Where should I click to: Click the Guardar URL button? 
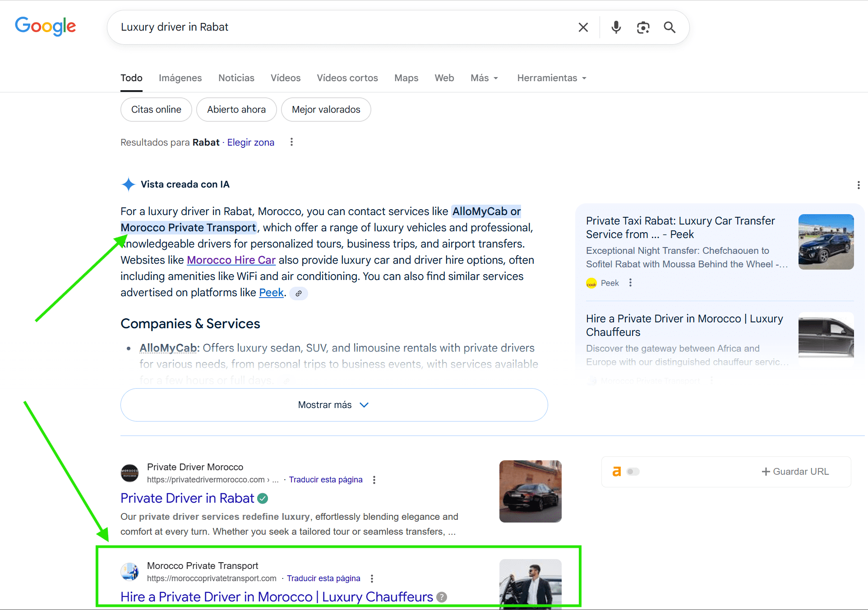pyautogui.click(x=795, y=472)
